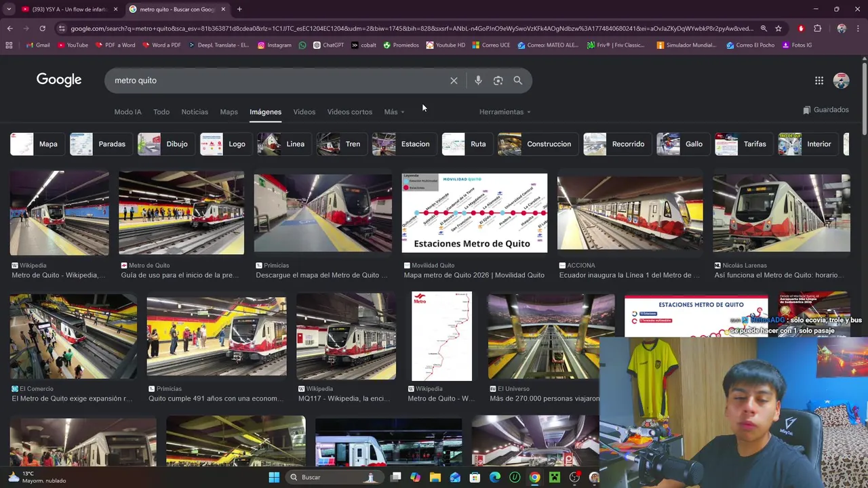The image size is (868, 488).
Task: Open the tab search dropdown arrow
Action: click(x=10, y=9)
